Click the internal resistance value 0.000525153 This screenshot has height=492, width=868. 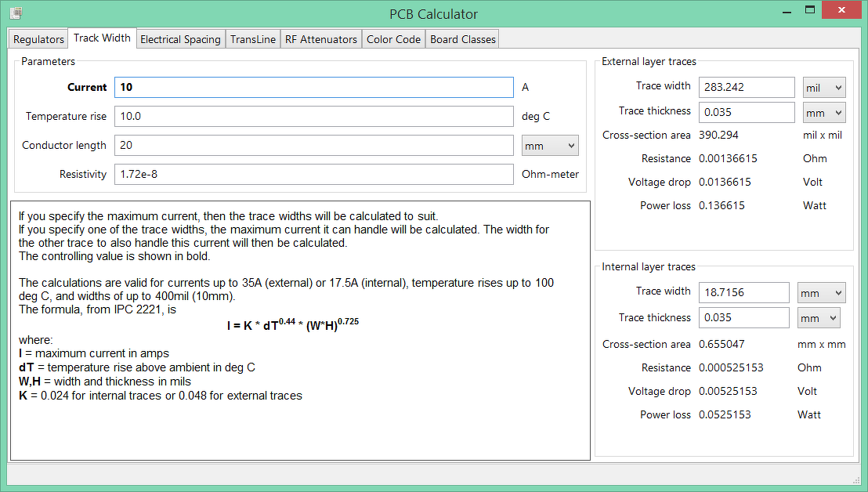pyautogui.click(x=731, y=367)
